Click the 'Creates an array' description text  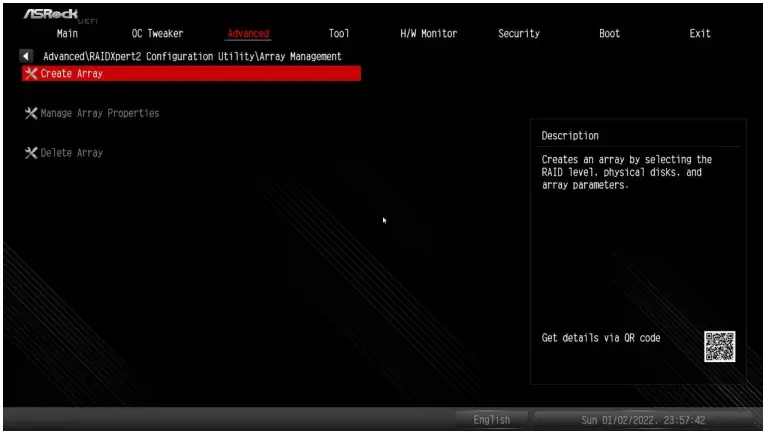(626, 172)
